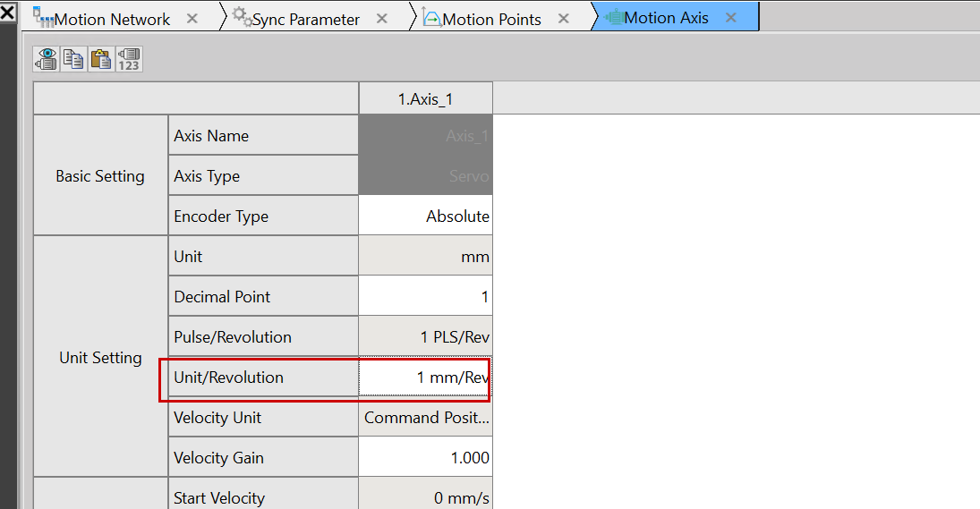Expand the Velocity Unit Command Position dropdown

425,418
